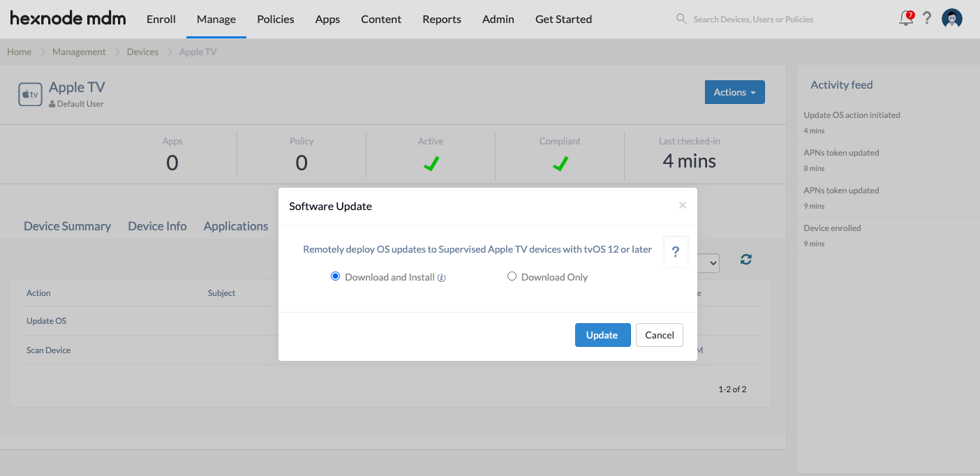Click the Apple TV device icon
The height and width of the screenshot is (476, 980).
point(30,94)
